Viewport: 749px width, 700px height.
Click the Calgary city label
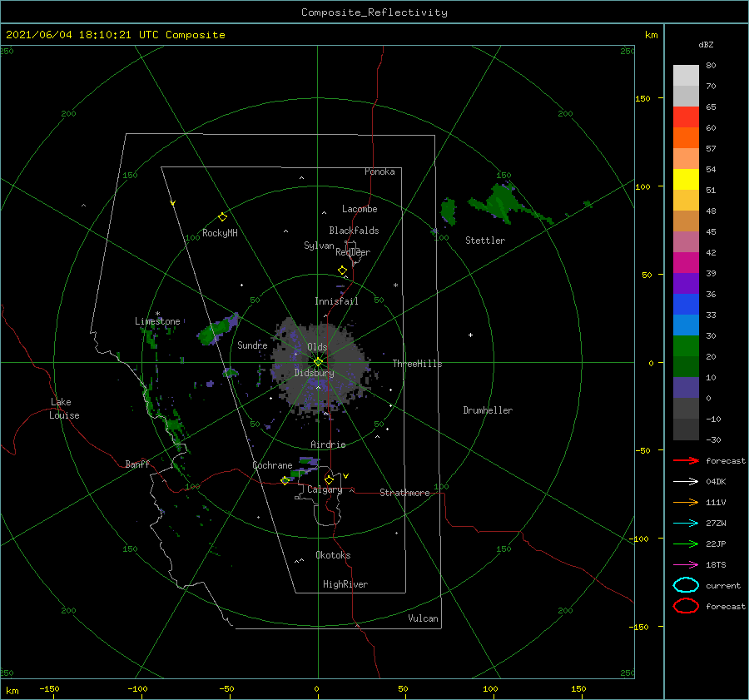point(325,489)
